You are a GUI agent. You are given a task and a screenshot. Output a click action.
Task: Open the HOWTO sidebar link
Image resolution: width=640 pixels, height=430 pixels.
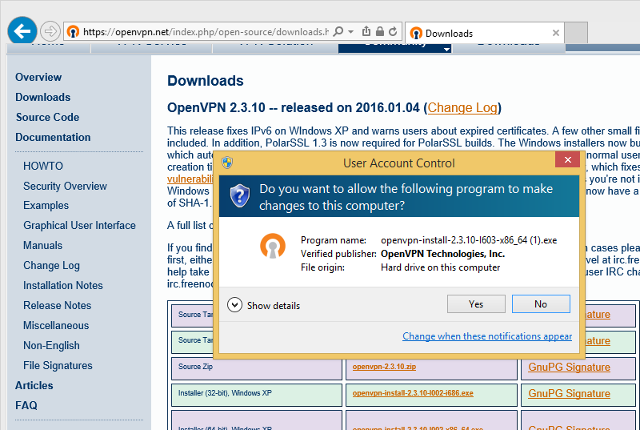click(x=43, y=166)
